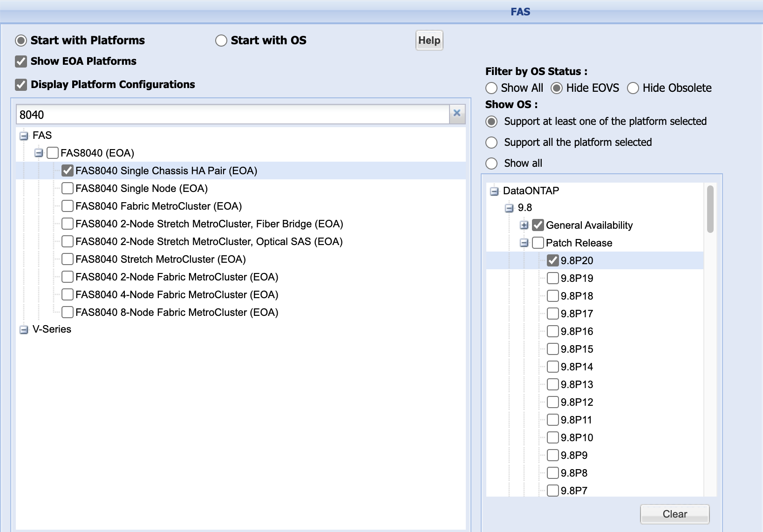The width and height of the screenshot is (763, 532).
Task: Uncheck Show EOA Platforms checkbox
Action: click(x=21, y=61)
